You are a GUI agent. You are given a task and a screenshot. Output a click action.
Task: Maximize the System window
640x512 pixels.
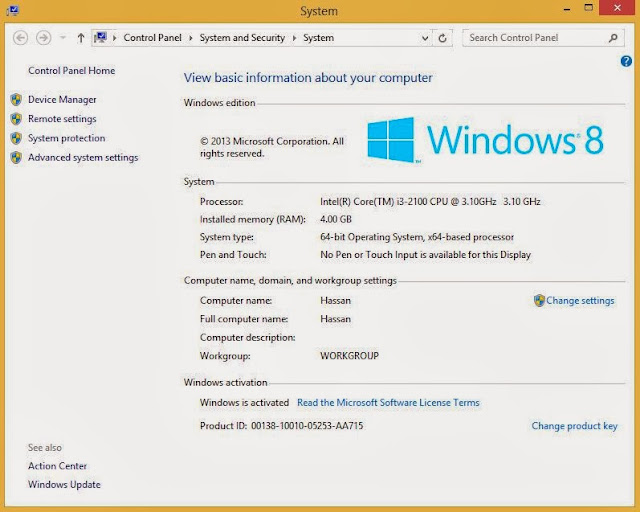588,8
